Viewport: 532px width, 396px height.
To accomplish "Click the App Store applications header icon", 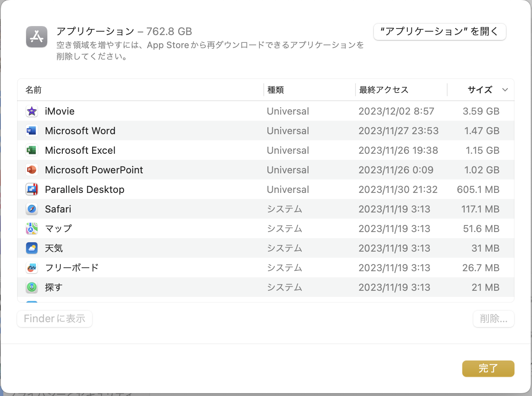I will pyautogui.click(x=37, y=37).
